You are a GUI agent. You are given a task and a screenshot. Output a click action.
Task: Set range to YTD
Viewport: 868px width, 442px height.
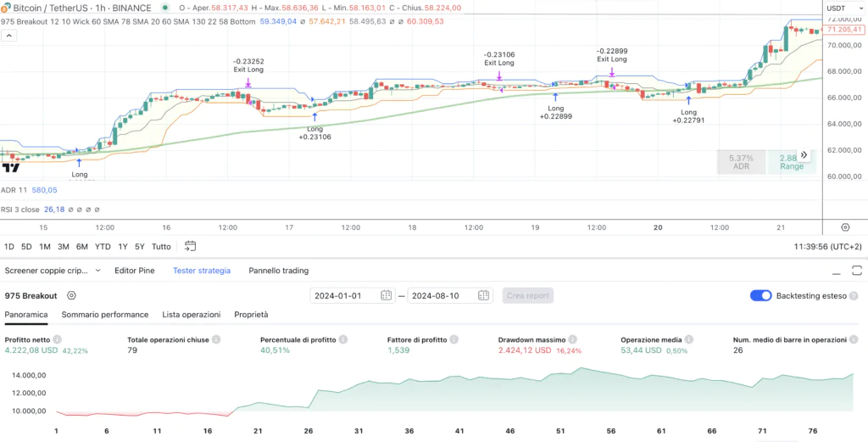(x=103, y=247)
